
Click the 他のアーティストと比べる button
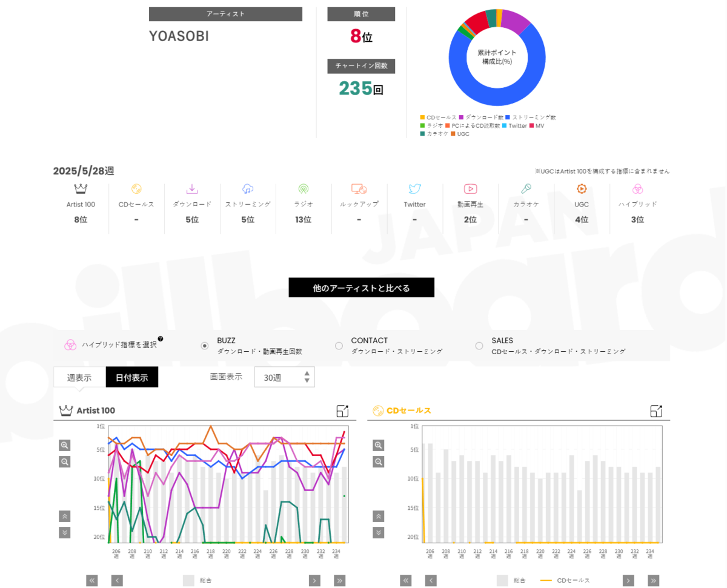pyautogui.click(x=362, y=288)
